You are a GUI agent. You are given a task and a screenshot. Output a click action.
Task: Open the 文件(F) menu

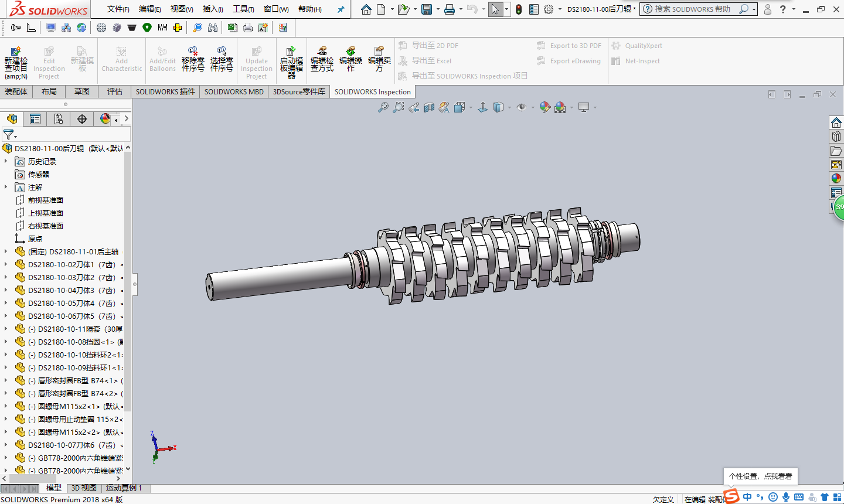118,9
